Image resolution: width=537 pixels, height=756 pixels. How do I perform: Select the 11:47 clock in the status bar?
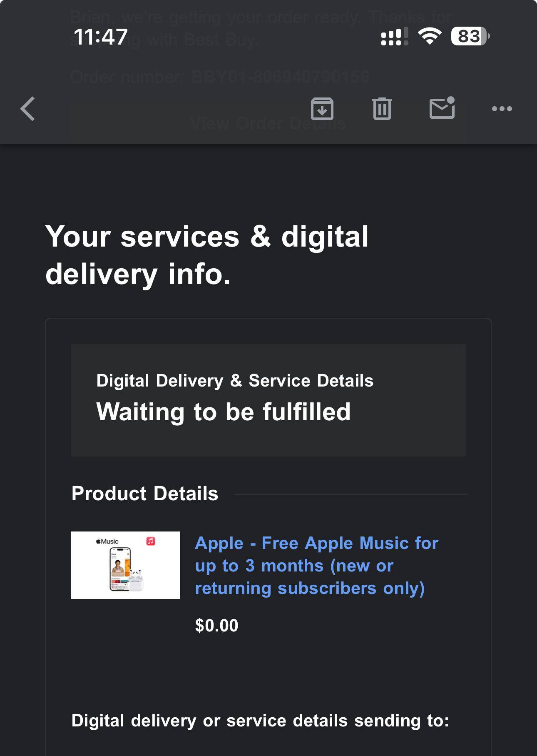(101, 37)
